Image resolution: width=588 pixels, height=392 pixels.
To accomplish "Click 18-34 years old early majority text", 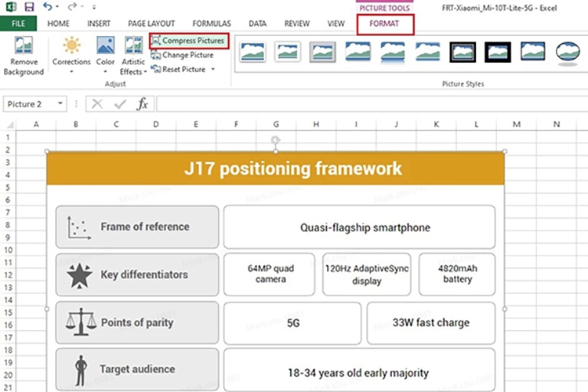I will [x=358, y=373].
